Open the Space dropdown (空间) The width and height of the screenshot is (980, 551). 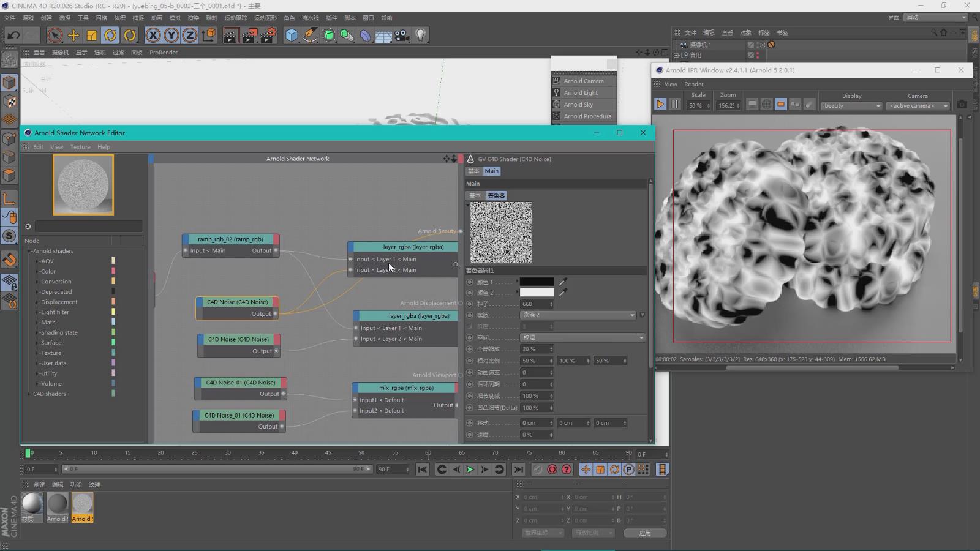[582, 337]
